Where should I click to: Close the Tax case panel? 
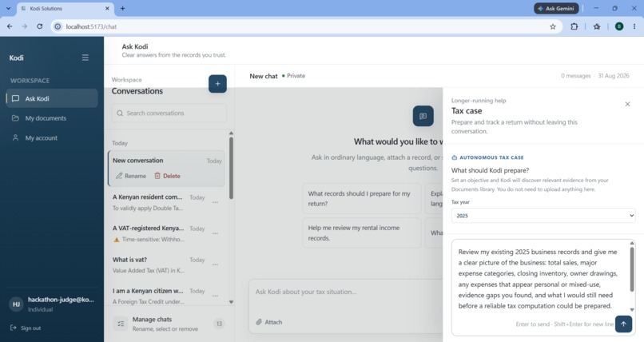pos(627,104)
